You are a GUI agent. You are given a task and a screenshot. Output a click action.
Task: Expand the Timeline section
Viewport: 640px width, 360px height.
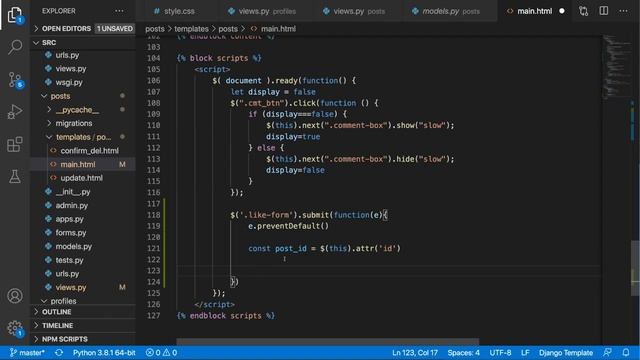pos(83,325)
